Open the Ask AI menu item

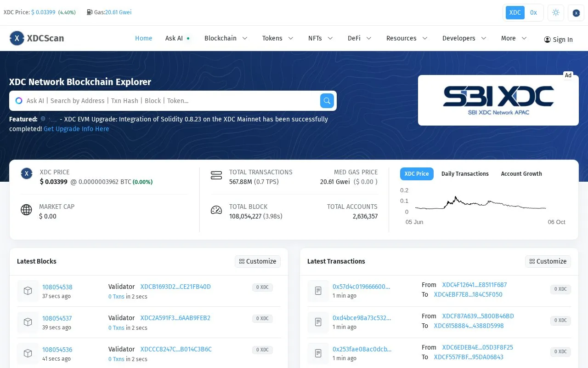177,38
